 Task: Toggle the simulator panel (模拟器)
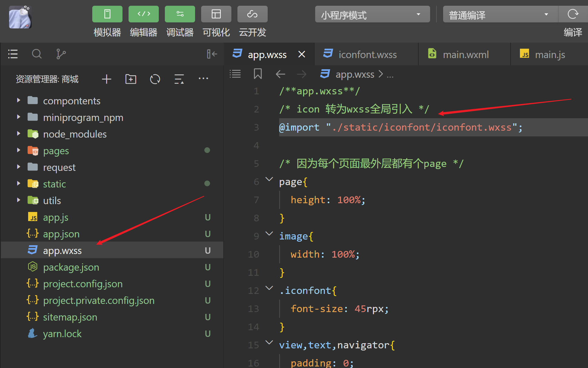point(107,14)
